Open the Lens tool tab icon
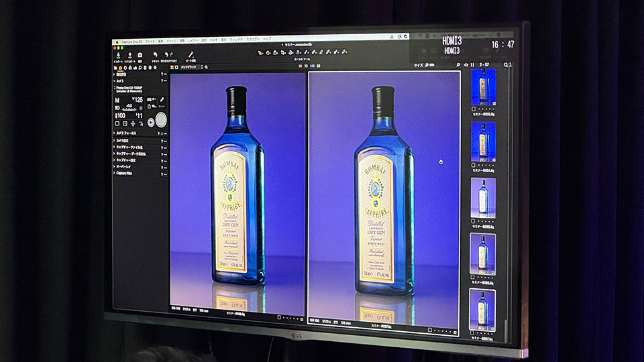Screen dimensions: 644x362 pos(125,68)
